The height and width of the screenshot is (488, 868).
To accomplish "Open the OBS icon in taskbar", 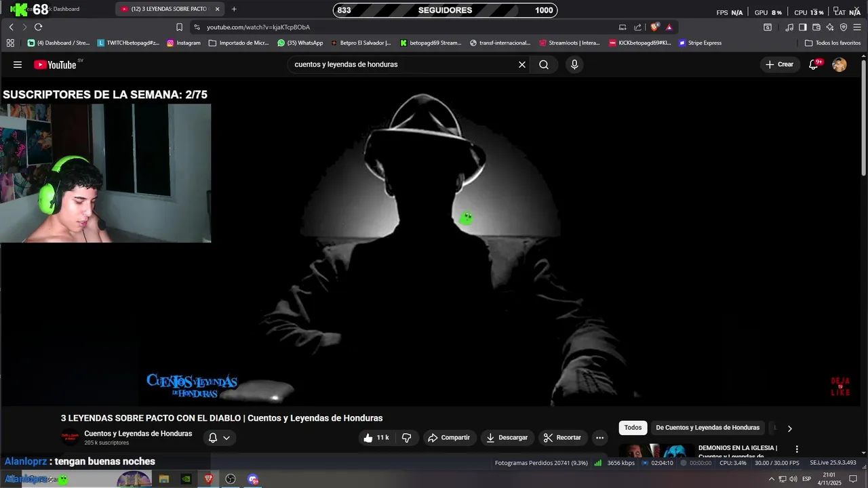I will click(x=231, y=479).
